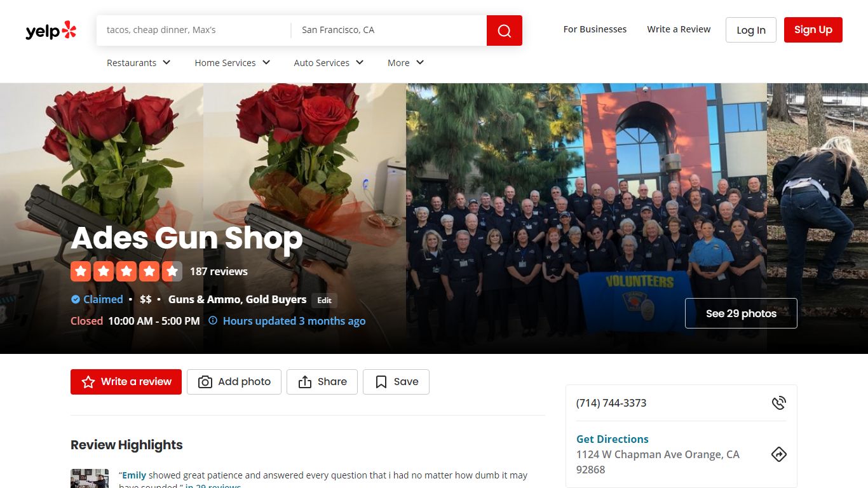
Task: Click the Sign Up button
Action: coord(813,30)
